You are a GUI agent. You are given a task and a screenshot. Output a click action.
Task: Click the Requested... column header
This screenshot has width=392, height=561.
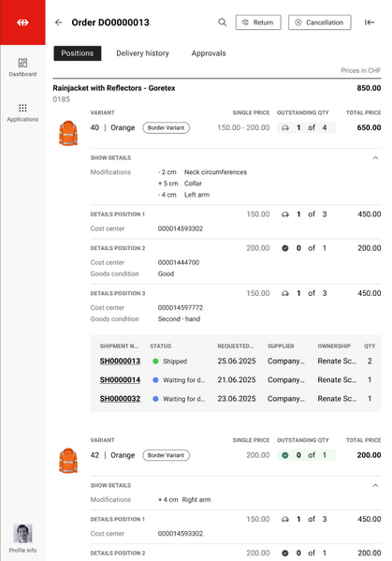[236, 346]
